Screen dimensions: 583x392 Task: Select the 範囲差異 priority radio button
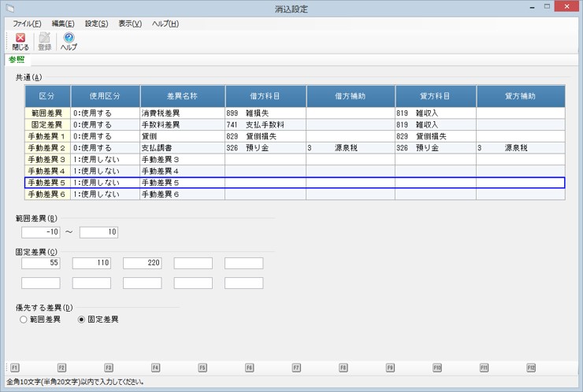pos(23,320)
